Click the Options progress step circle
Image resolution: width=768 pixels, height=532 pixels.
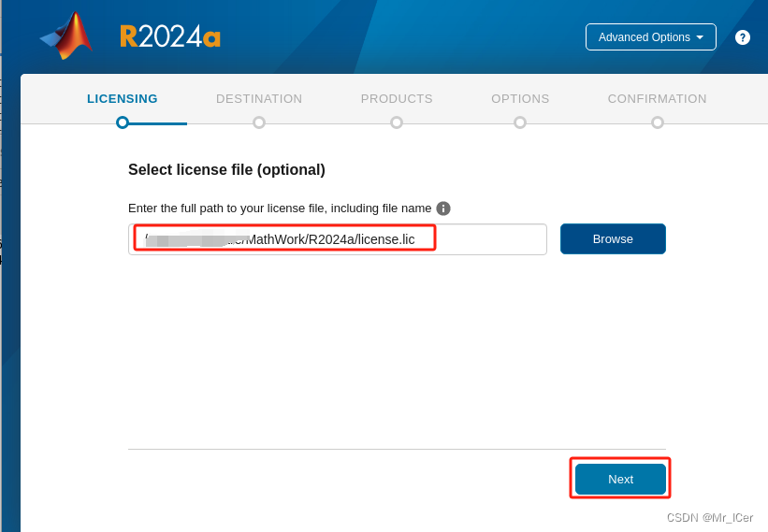tap(520, 122)
